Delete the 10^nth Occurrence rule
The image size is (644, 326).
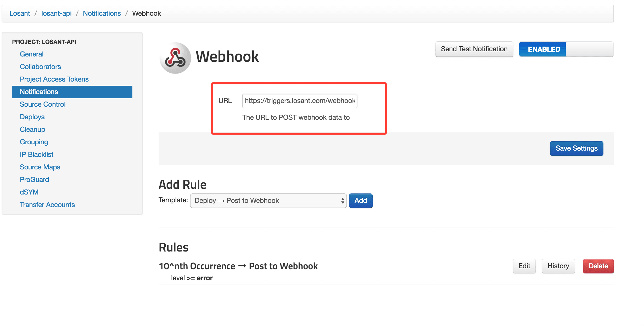click(x=598, y=266)
